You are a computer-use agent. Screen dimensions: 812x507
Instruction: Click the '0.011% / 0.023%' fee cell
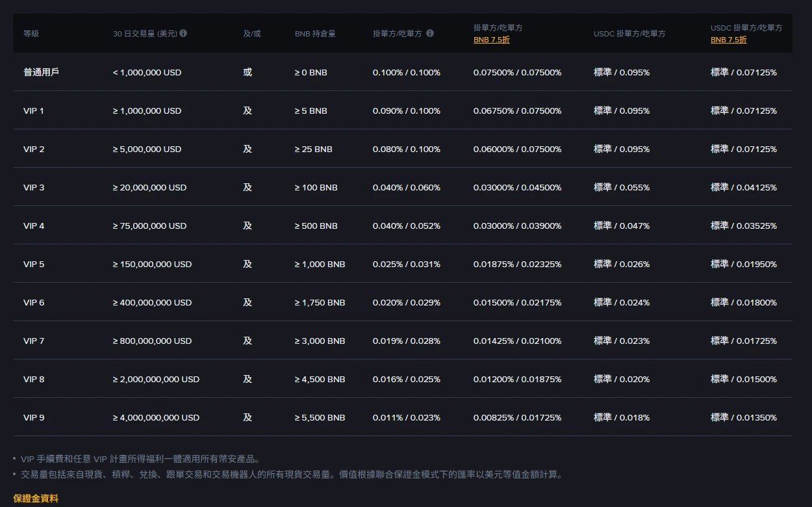[x=407, y=417]
